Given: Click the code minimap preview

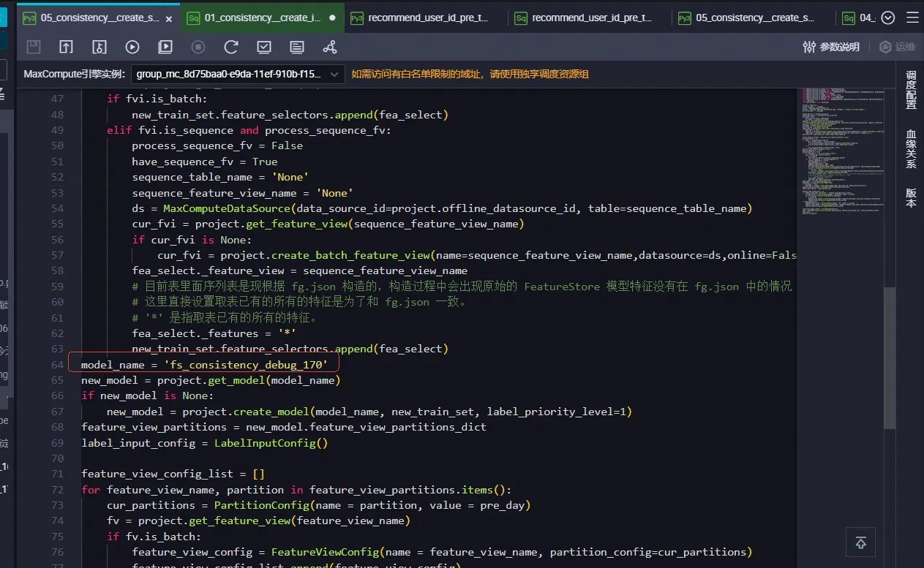Looking at the screenshot, I should click(841, 154).
